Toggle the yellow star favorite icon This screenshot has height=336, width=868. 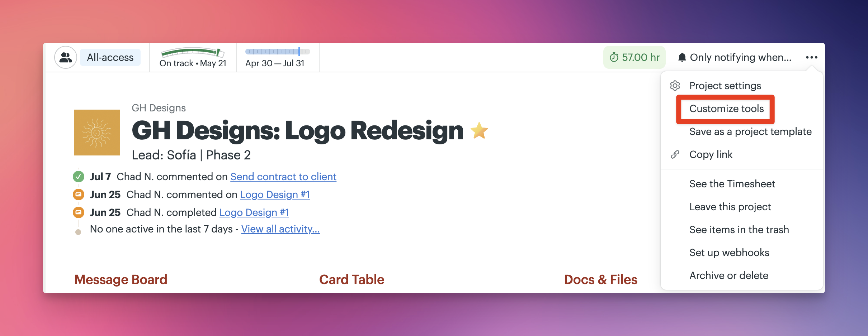click(479, 130)
